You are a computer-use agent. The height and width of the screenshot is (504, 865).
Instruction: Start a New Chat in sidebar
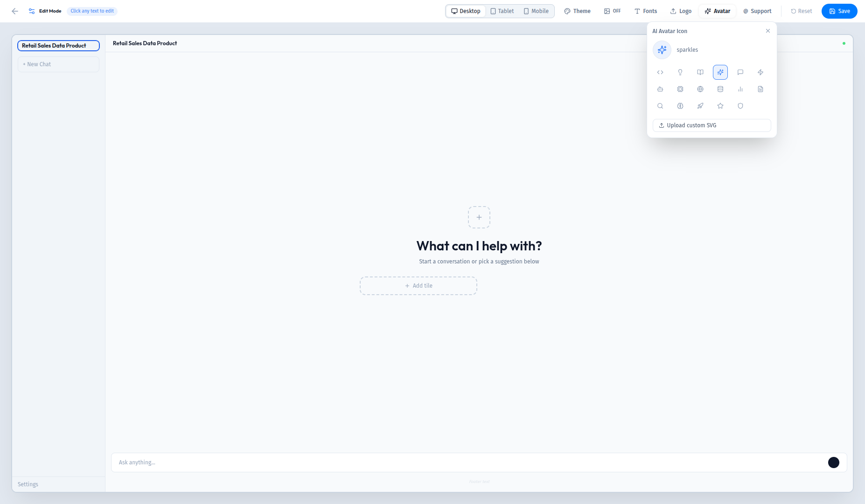pyautogui.click(x=58, y=64)
